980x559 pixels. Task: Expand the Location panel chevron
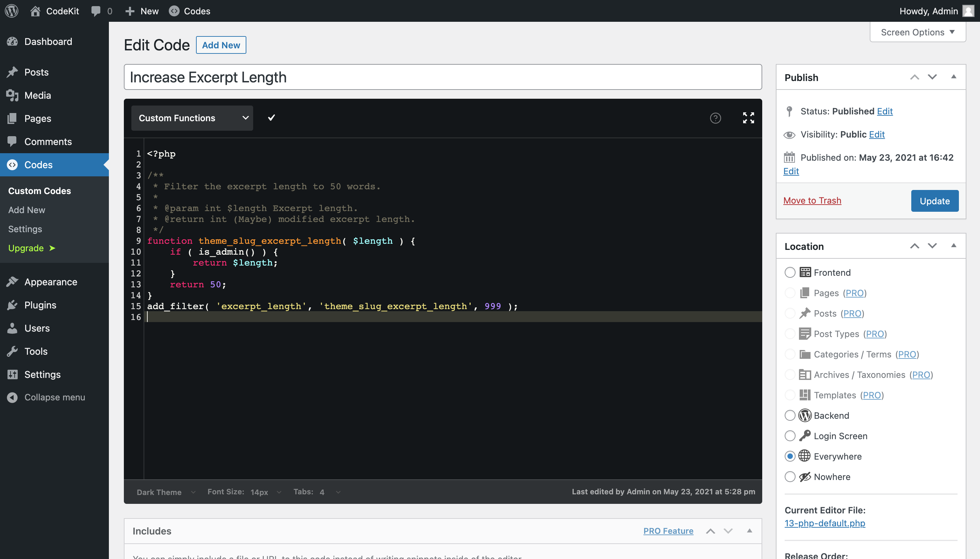pos(955,246)
